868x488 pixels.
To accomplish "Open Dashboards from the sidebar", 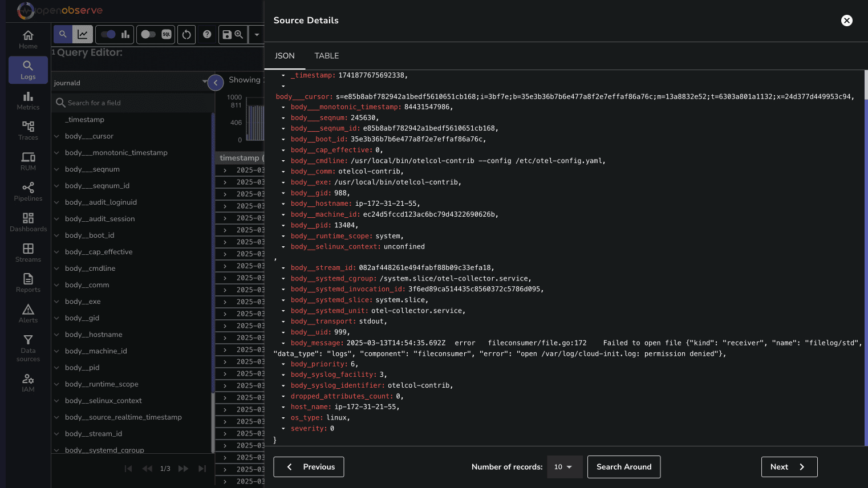I will click(x=28, y=222).
